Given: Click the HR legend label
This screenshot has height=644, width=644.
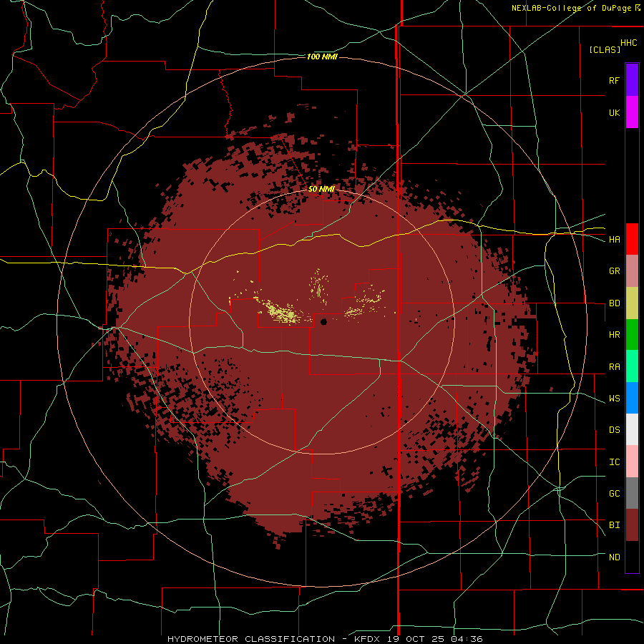Looking at the screenshot, I should [x=614, y=335].
